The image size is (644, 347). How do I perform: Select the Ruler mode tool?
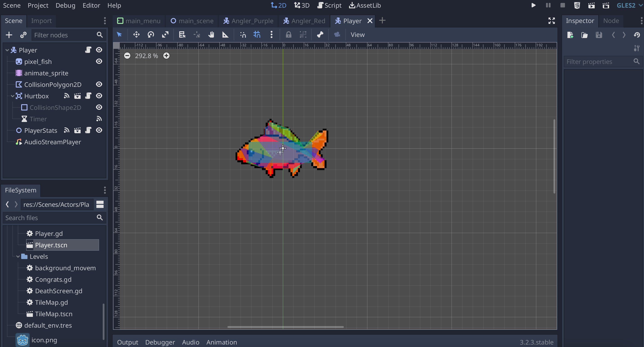(225, 34)
